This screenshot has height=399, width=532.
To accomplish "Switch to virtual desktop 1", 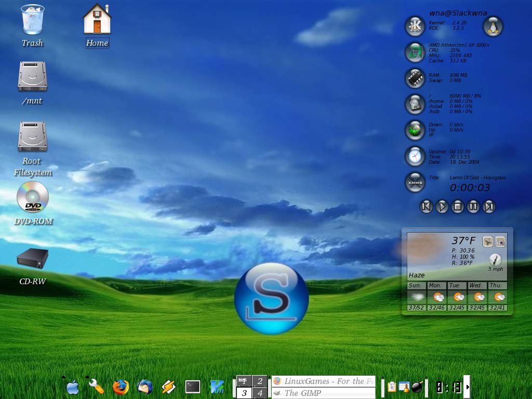I will click(244, 381).
